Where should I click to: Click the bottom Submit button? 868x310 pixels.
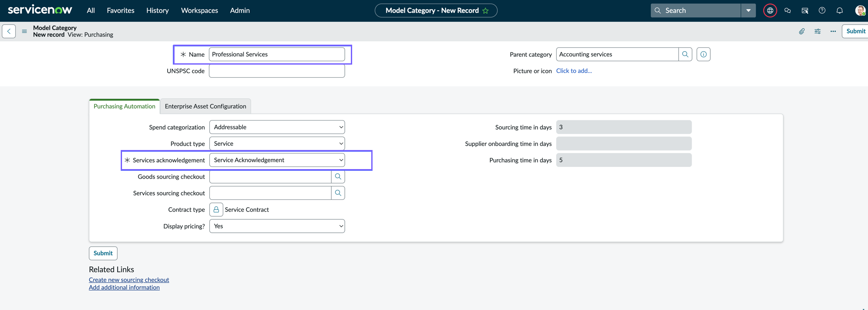103,253
